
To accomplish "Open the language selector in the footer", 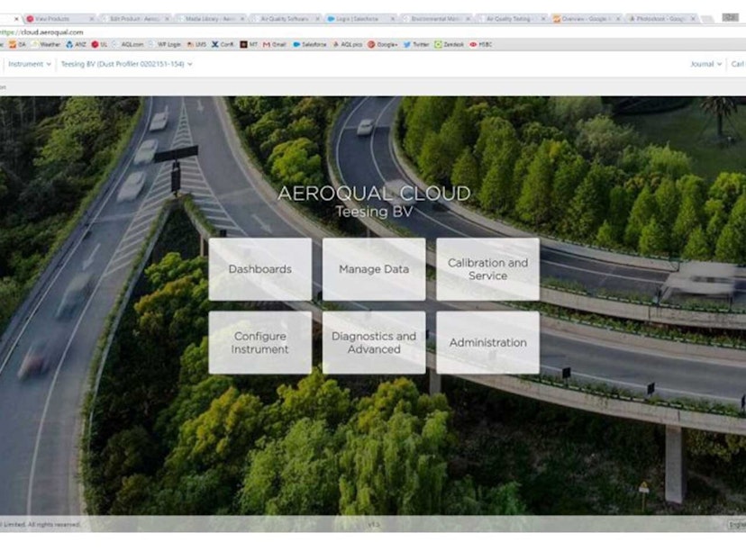I will coord(736,524).
